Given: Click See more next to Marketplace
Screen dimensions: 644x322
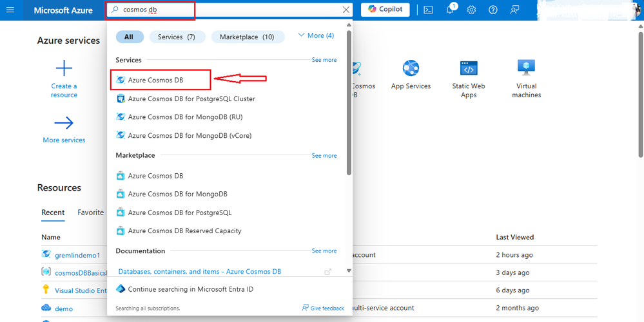Looking at the screenshot, I should coord(324,155).
